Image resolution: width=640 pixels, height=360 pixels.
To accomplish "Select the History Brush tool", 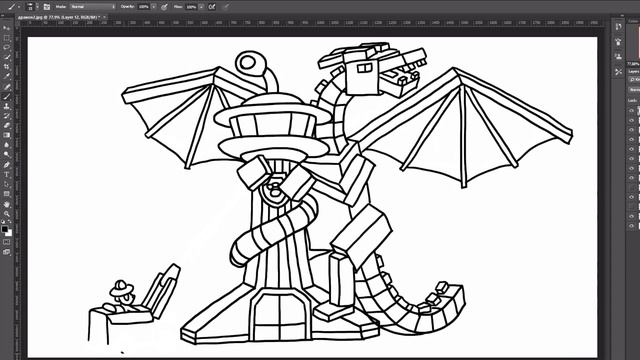I will pyautogui.click(x=7, y=116).
